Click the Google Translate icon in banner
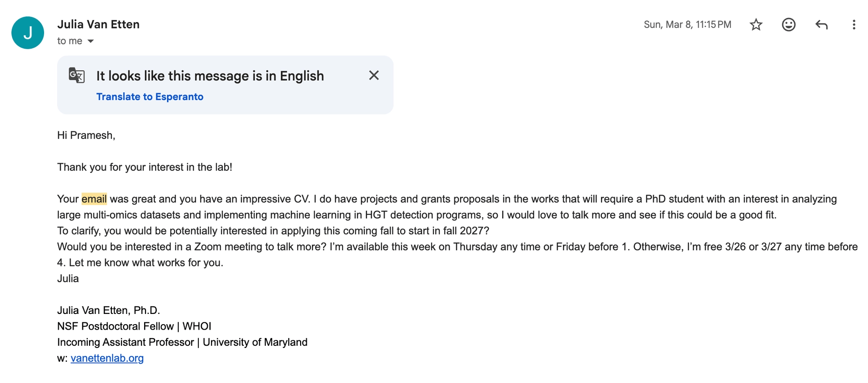868x383 pixels. tap(77, 75)
